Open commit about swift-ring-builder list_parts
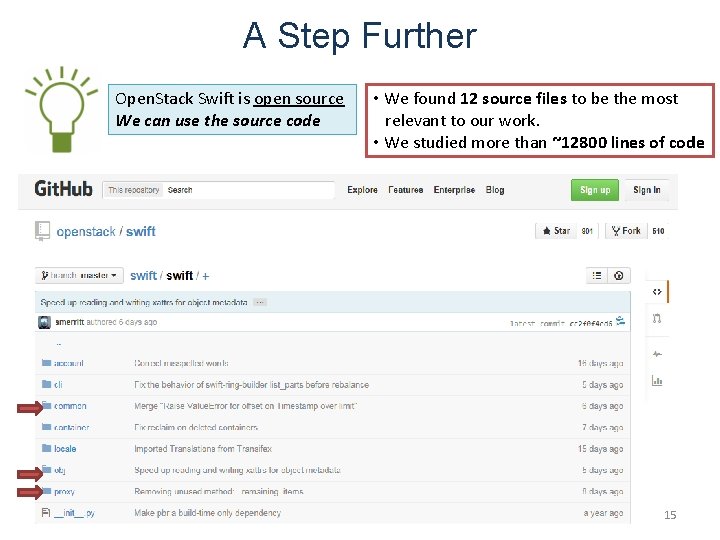This screenshot has width=720, height=540. (251, 385)
